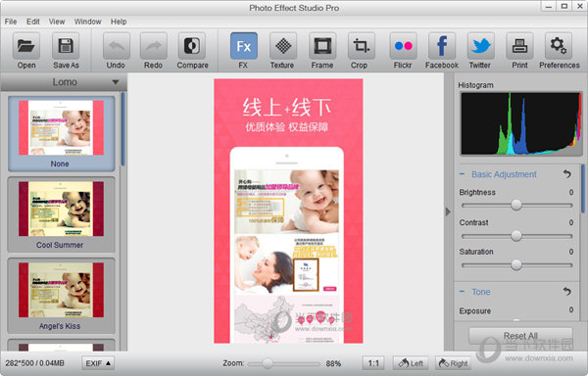Open the View menu

click(x=57, y=22)
